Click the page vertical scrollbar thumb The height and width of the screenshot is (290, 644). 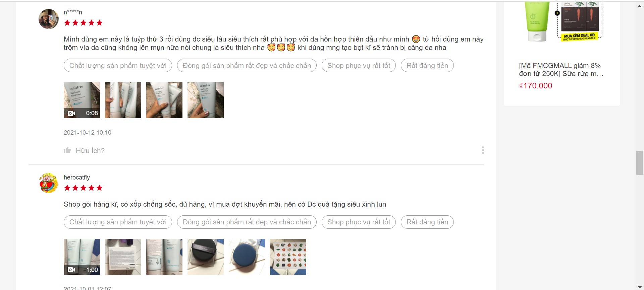pos(640,163)
